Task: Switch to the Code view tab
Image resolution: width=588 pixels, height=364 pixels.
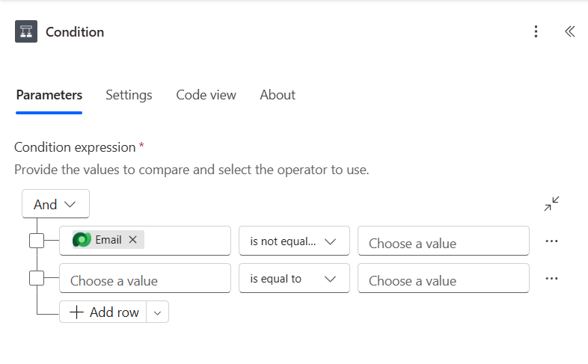Action: click(x=206, y=95)
